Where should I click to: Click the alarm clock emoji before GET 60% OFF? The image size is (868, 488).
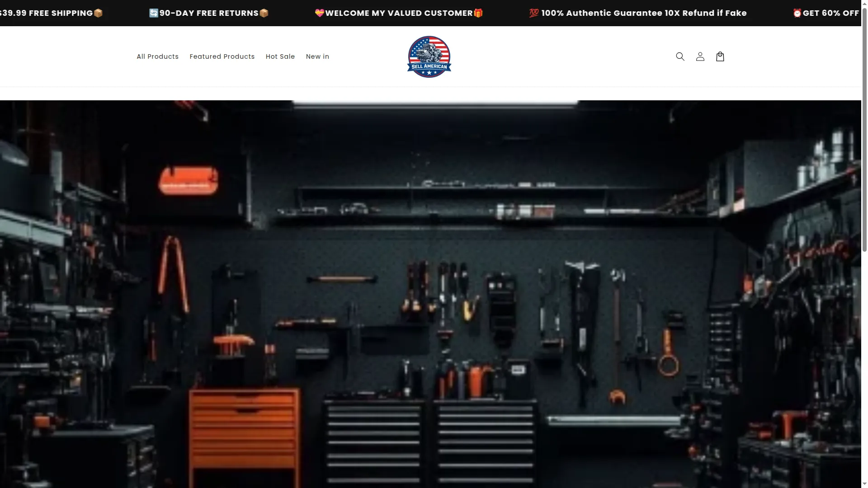pos(797,13)
